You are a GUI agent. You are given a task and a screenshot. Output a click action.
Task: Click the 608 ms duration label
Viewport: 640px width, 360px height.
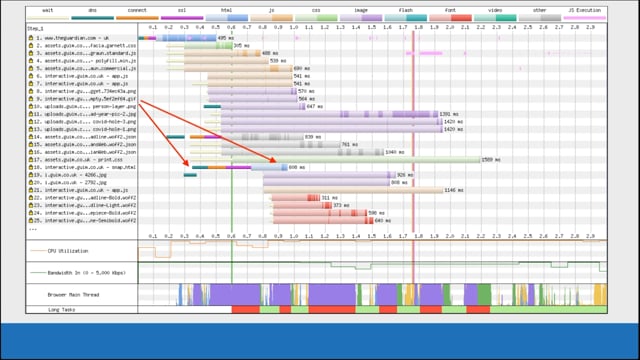pos(297,167)
